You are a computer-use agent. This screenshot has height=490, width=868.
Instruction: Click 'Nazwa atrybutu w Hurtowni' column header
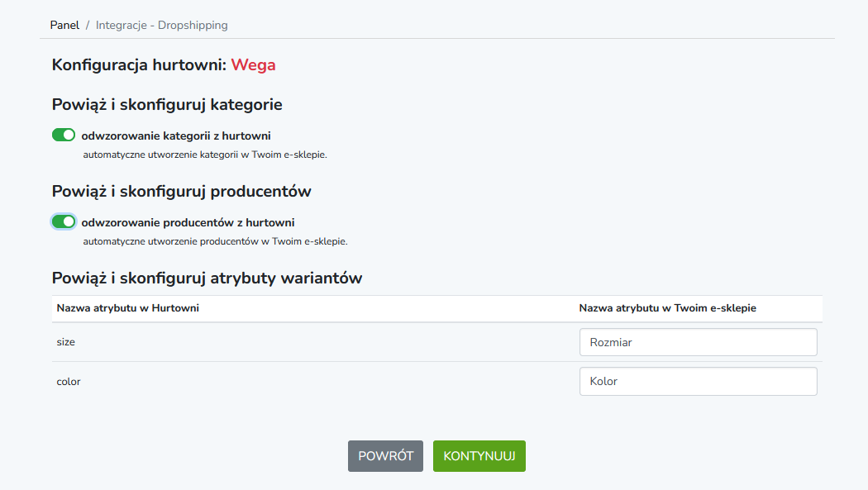pyautogui.click(x=128, y=308)
